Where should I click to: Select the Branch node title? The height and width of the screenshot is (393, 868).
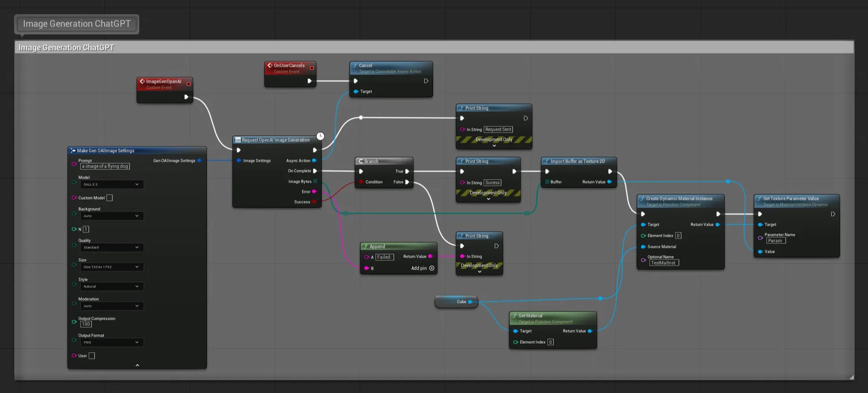[371, 161]
